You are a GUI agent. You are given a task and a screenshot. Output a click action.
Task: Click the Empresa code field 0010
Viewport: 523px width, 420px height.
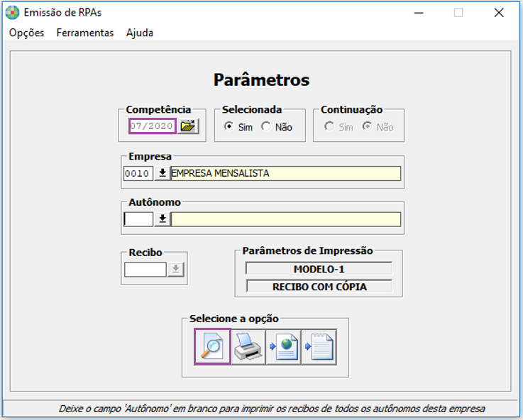coord(138,173)
